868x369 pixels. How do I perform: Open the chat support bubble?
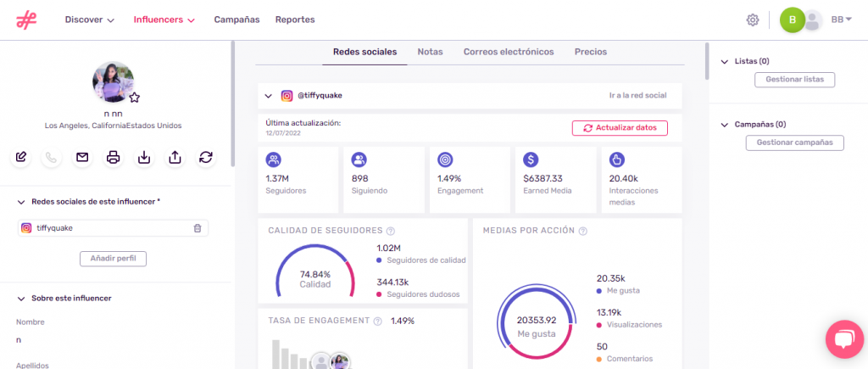(x=844, y=340)
